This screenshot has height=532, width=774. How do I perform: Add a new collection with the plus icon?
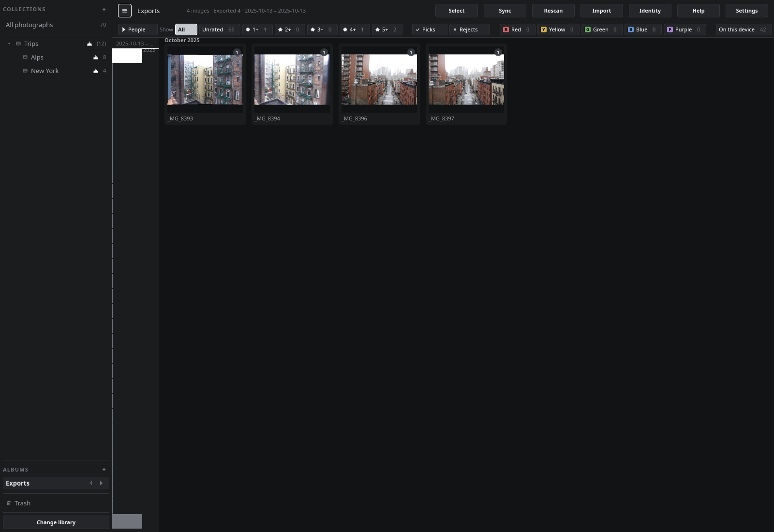104,9
